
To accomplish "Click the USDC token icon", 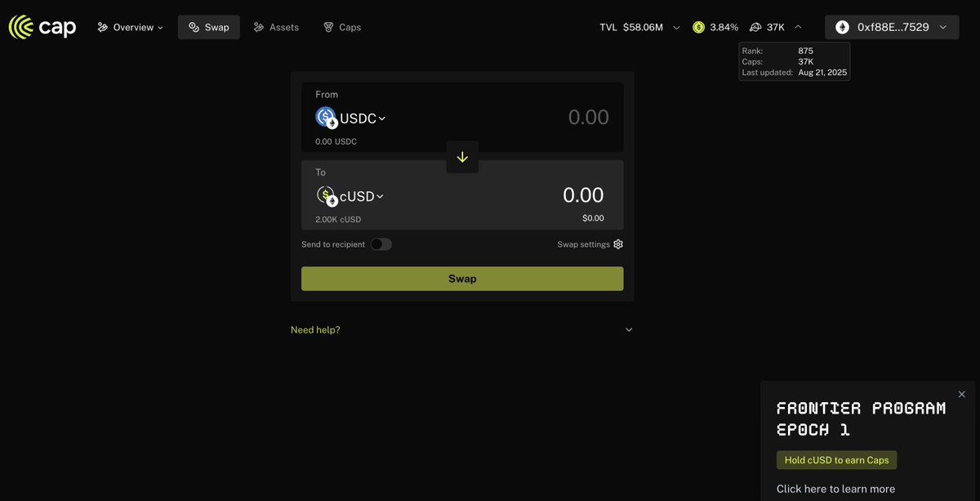I will [326, 118].
